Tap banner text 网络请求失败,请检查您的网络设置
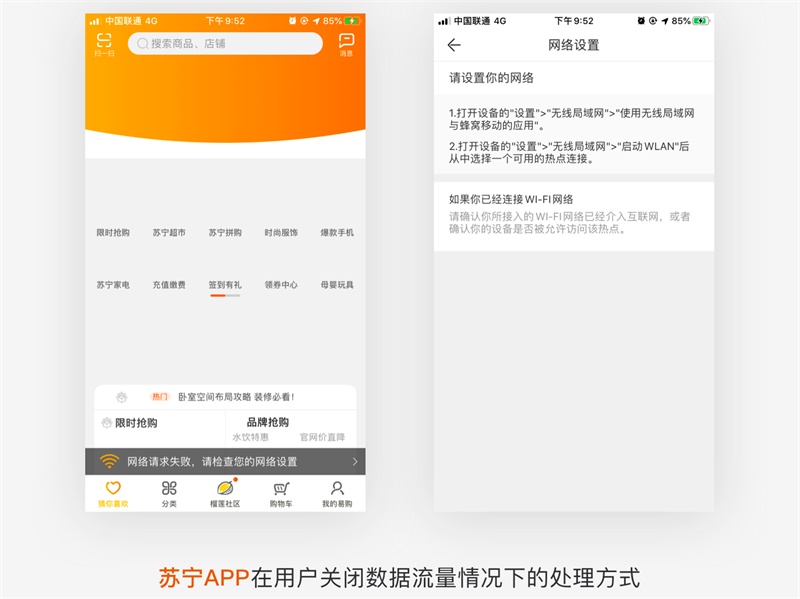Screen dimensions: 800x599 (x=212, y=462)
